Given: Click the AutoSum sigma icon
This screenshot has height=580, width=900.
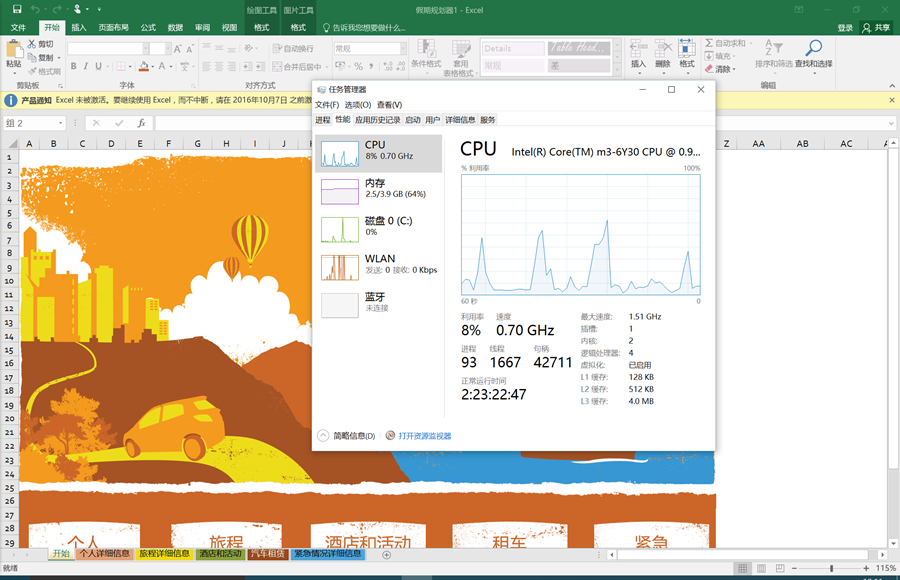Looking at the screenshot, I should 709,44.
